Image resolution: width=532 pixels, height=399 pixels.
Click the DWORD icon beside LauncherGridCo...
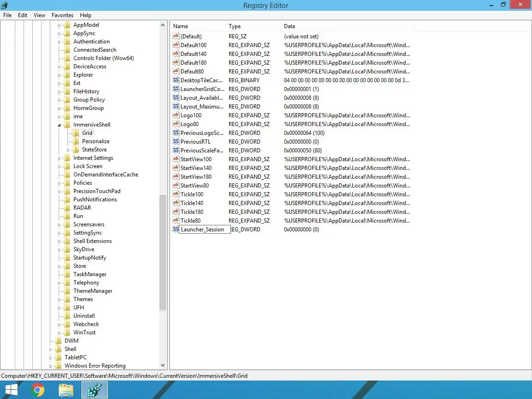(x=176, y=89)
